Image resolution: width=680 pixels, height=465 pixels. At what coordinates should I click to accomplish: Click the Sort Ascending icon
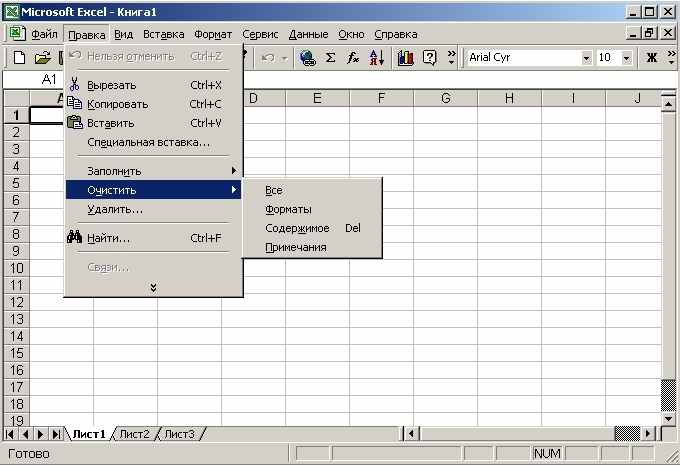376,57
